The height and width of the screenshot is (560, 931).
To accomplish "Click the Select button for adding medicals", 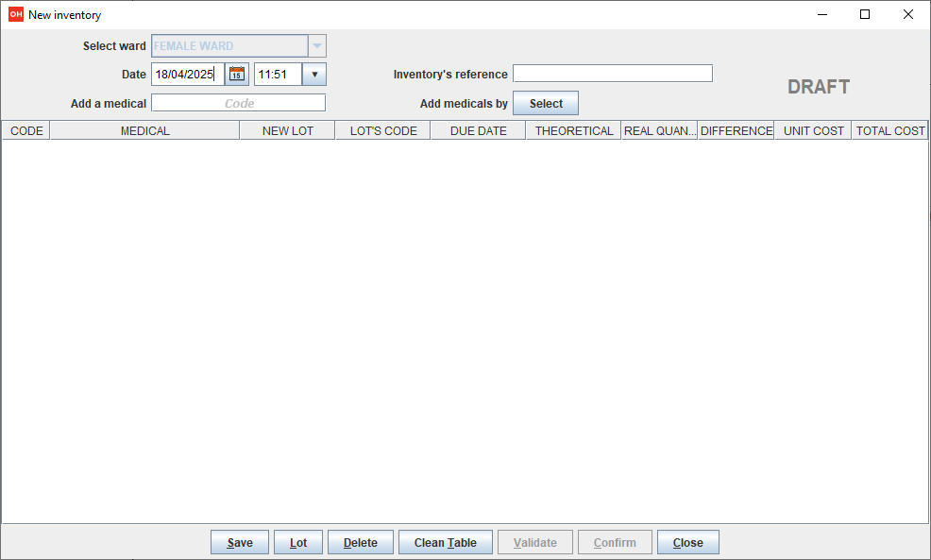I will pos(545,104).
